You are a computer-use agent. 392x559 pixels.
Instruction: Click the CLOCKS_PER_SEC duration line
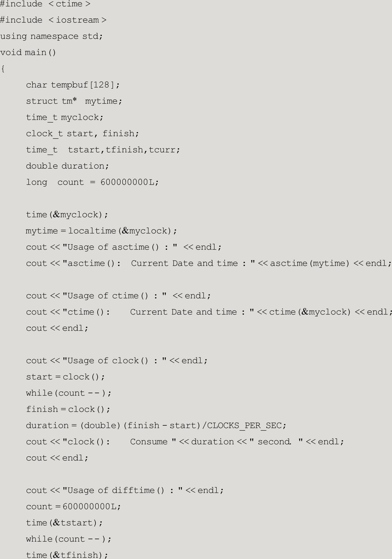tap(156, 426)
